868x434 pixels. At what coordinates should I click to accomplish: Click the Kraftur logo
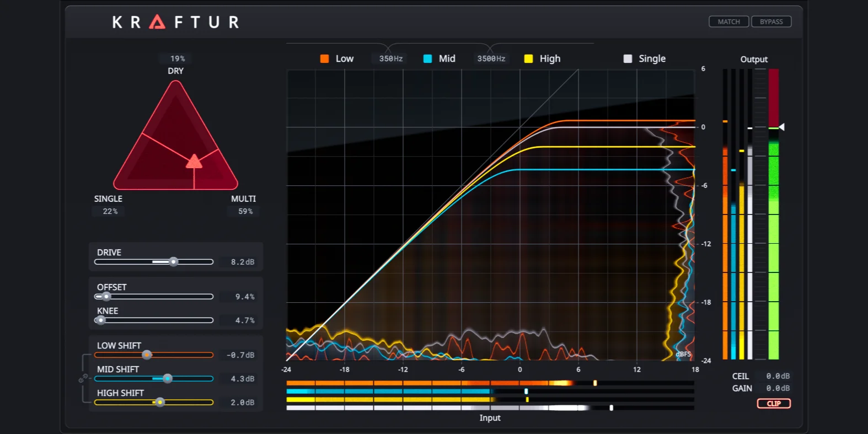point(175,22)
